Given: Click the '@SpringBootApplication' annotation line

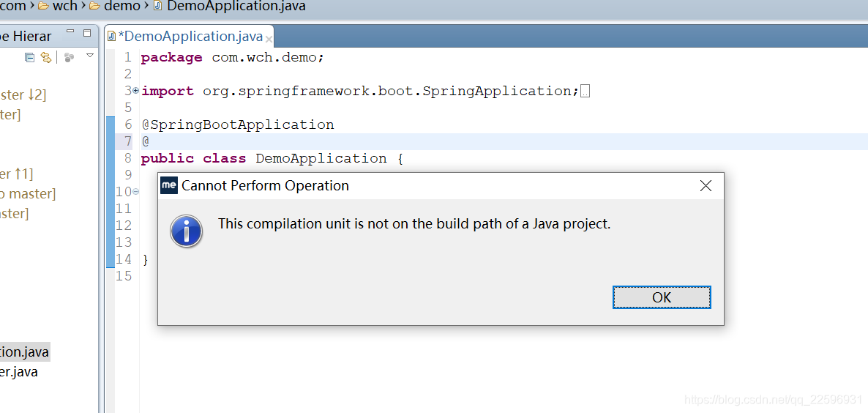Looking at the screenshot, I should (x=238, y=124).
